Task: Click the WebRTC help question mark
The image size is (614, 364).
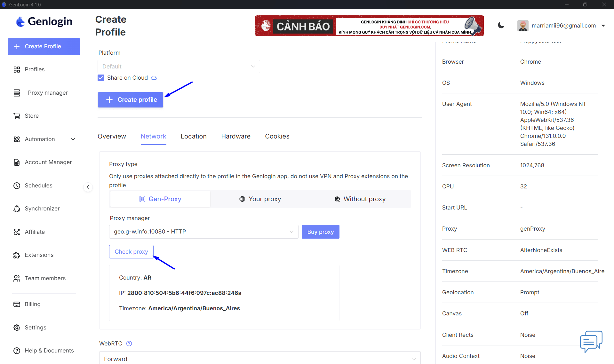Action: (x=129, y=344)
